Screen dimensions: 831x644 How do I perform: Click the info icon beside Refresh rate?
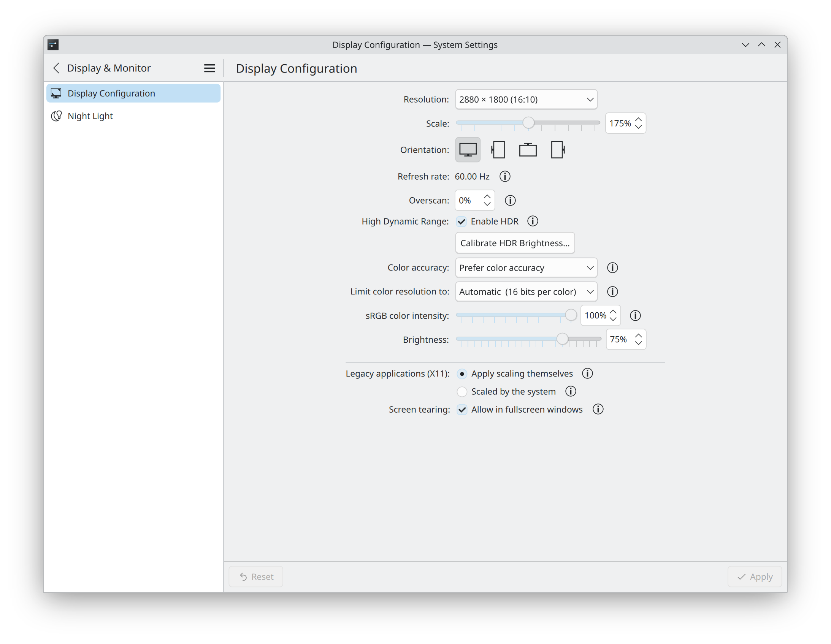(504, 177)
